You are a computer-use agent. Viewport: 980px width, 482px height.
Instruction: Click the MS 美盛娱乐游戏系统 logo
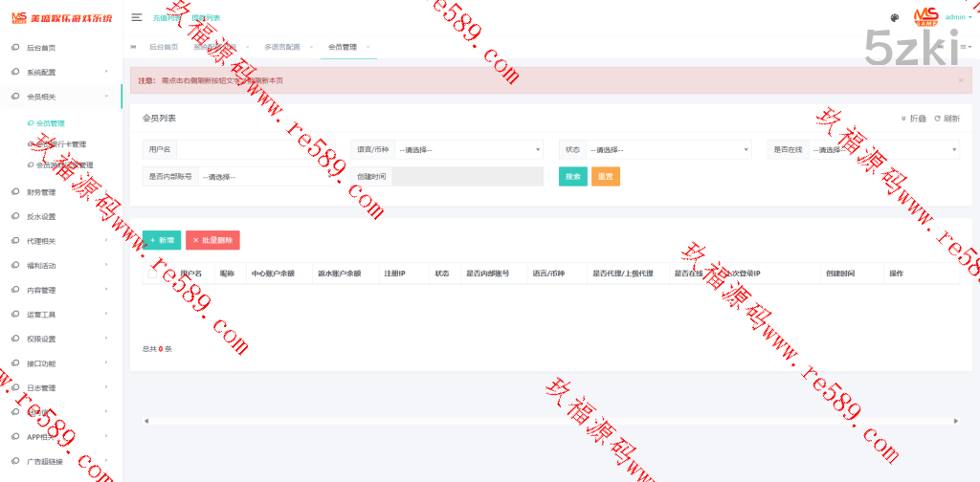pos(62,17)
